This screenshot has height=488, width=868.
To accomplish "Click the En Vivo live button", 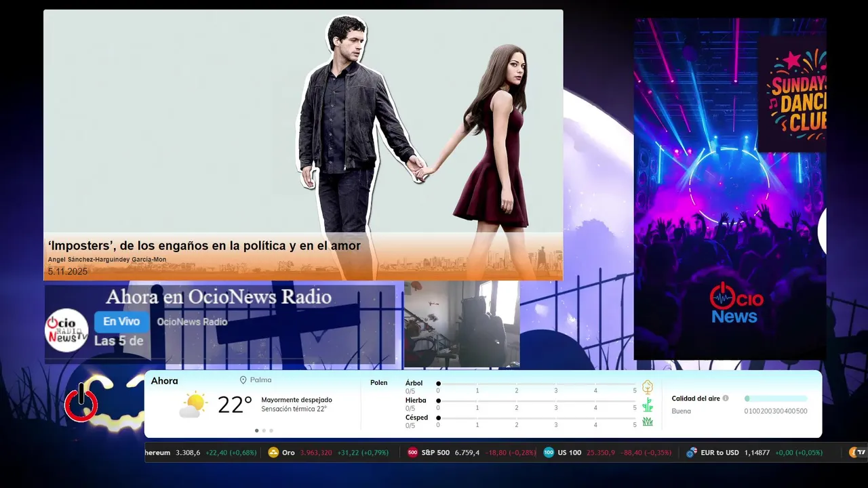I will click(121, 322).
